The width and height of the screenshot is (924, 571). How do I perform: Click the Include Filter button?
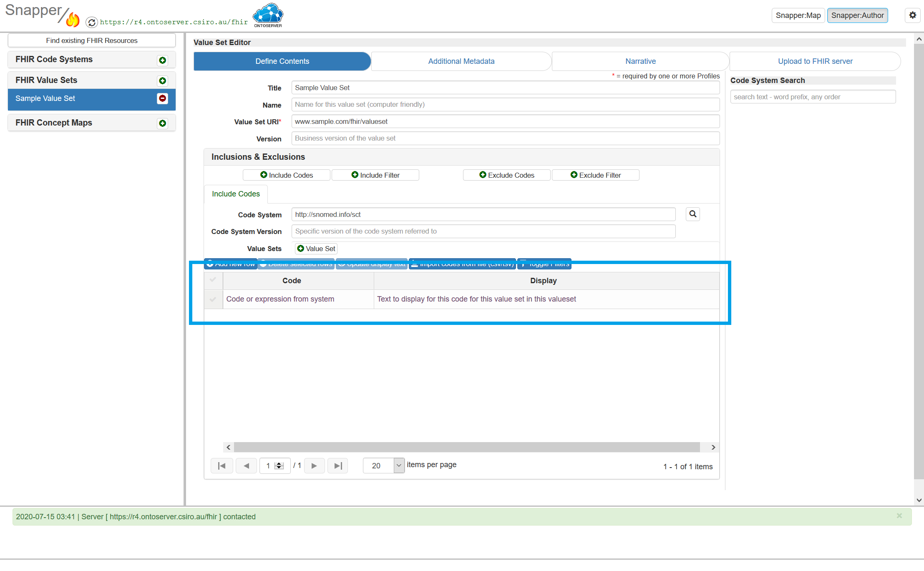click(x=375, y=175)
